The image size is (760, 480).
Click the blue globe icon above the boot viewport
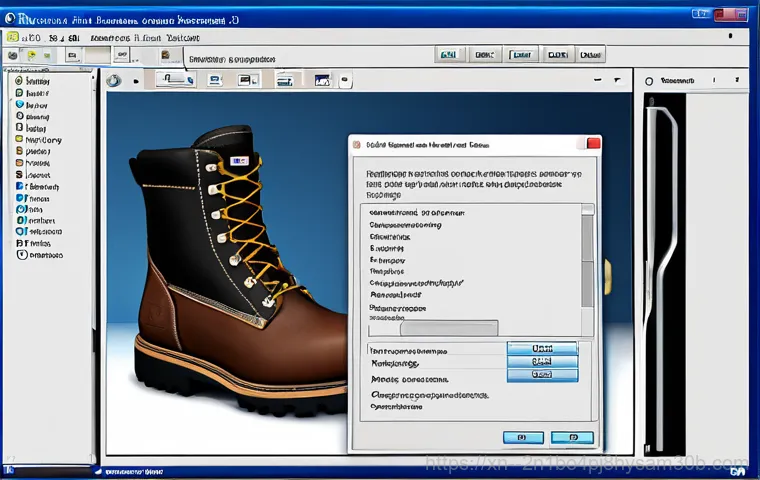pyautogui.click(x=114, y=80)
